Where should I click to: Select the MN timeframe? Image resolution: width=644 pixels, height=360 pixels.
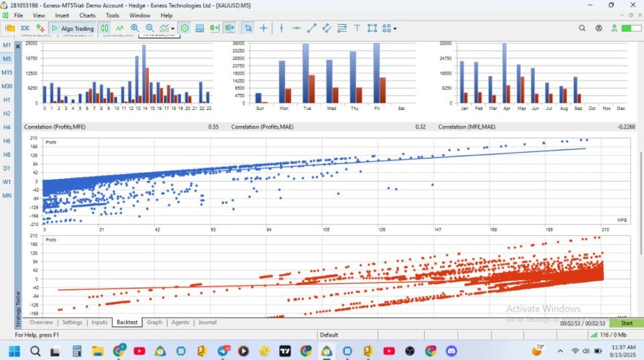(x=7, y=195)
